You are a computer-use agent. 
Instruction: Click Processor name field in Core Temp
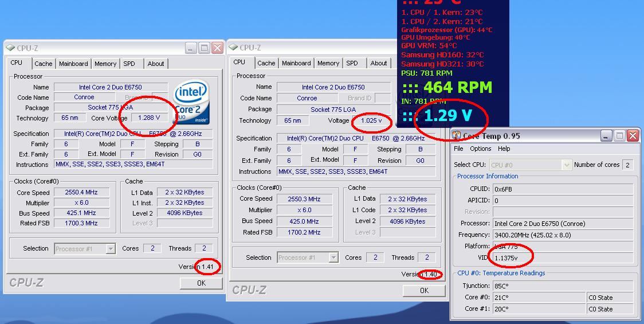pyautogui.click(x=563, y=224)
